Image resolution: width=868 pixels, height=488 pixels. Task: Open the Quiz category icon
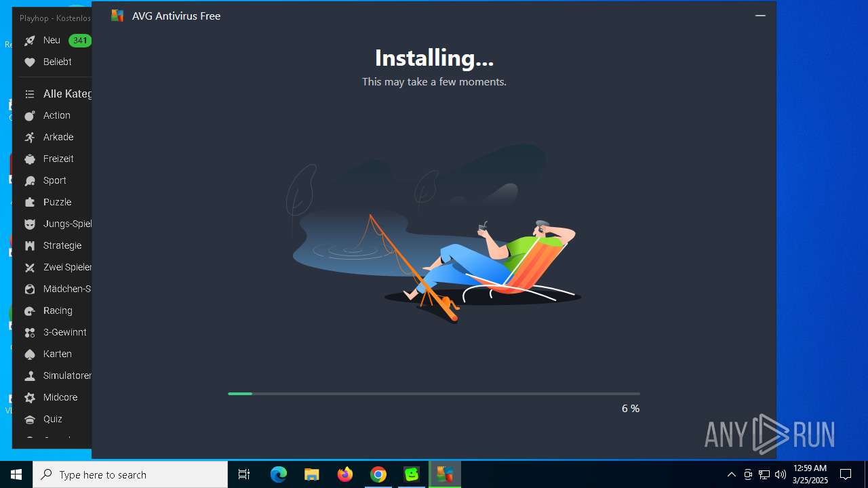tap(30, 420)
